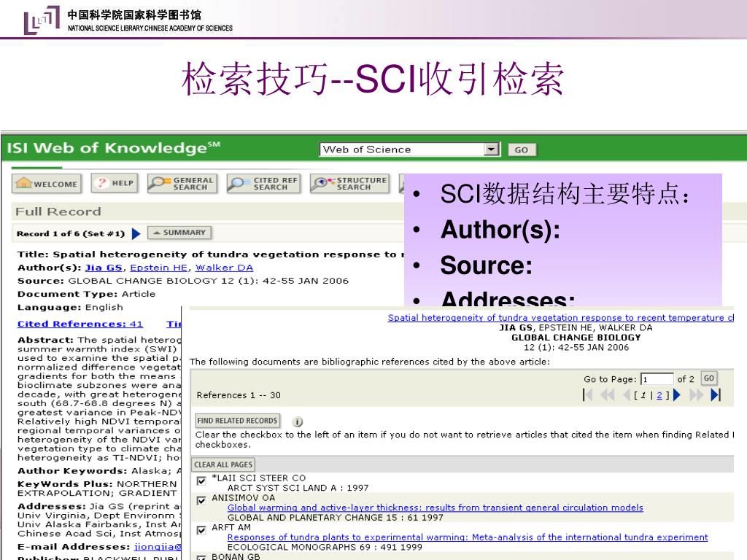Click GO next to Web of Science
This screenshot has height=560, width=747.
coord(522,149)
